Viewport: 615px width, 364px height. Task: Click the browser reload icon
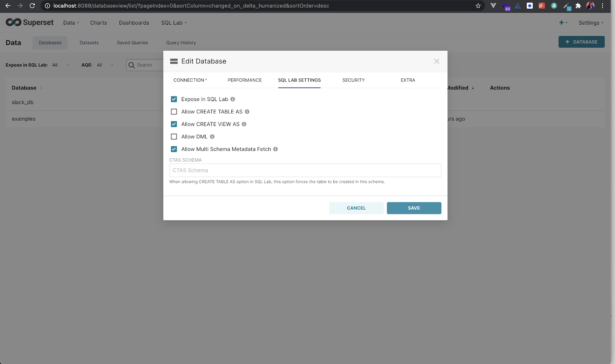click(32, 6)
